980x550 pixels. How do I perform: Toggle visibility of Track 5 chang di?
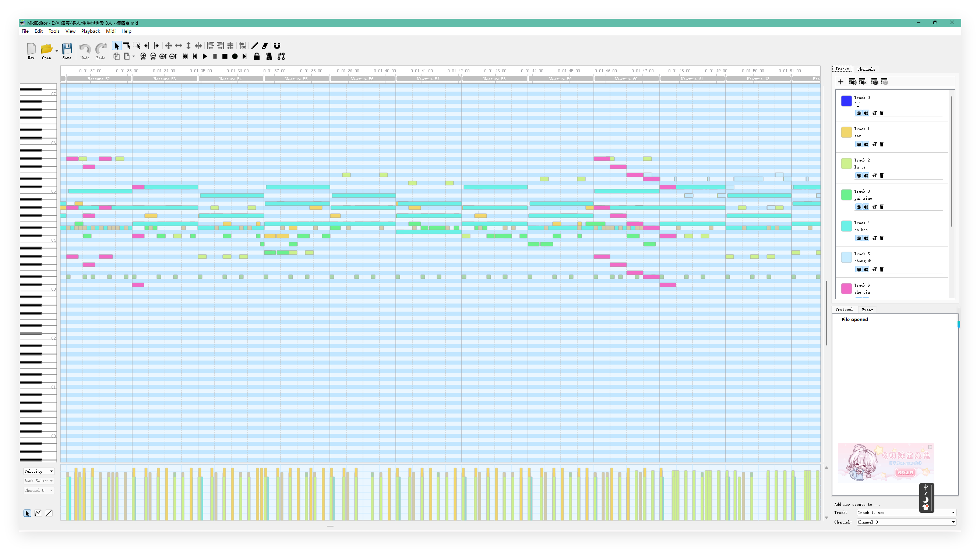pyautogui.click(x=859, y=270)
